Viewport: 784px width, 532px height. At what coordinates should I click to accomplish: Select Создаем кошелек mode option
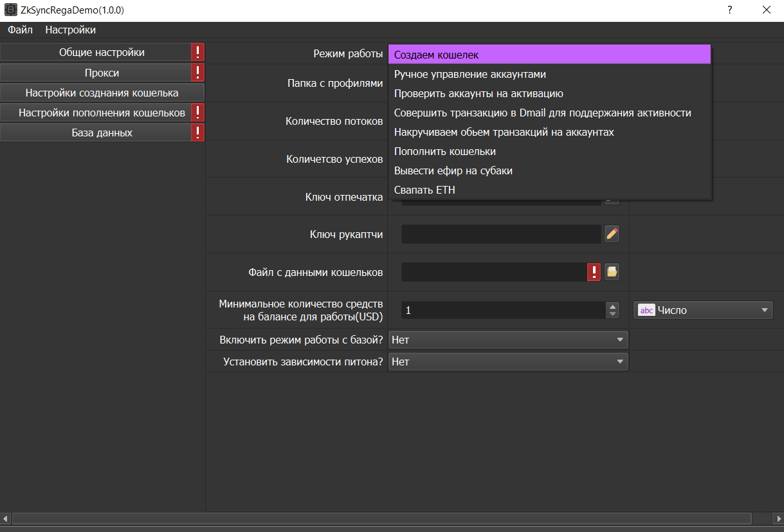pyautogui.click(x=550, y=55)
